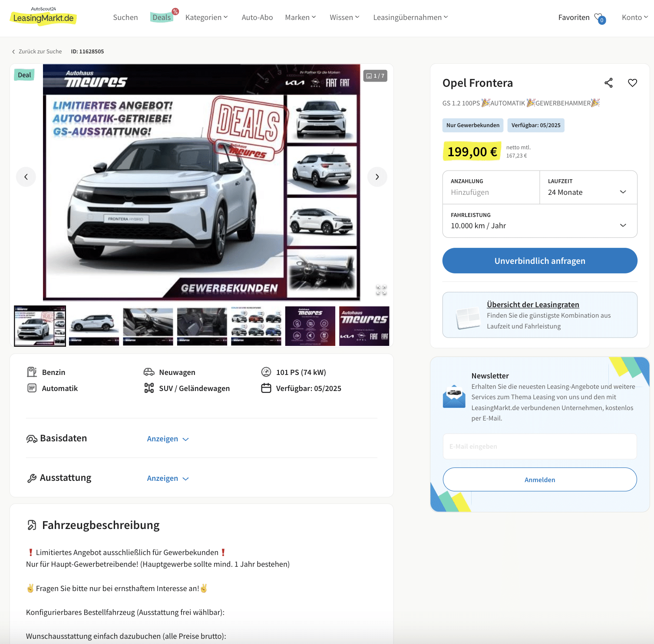Show previous gallery image
The height and width of the screenshot is (644, 654).
(26, 177)
